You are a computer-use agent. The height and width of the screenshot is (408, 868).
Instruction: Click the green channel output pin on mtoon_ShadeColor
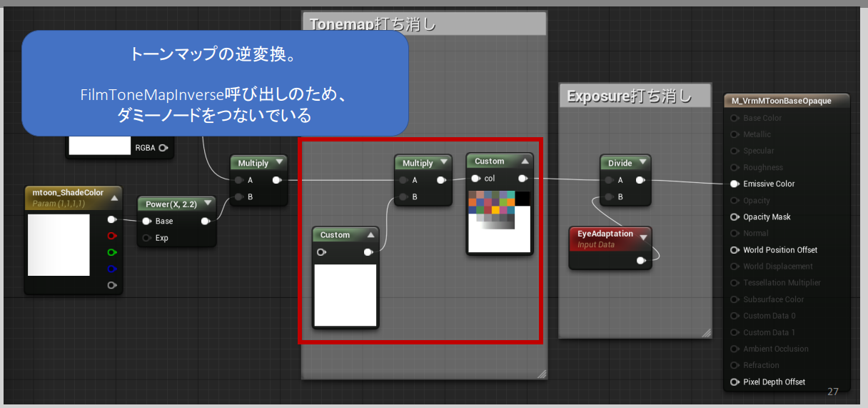(111, 252)
